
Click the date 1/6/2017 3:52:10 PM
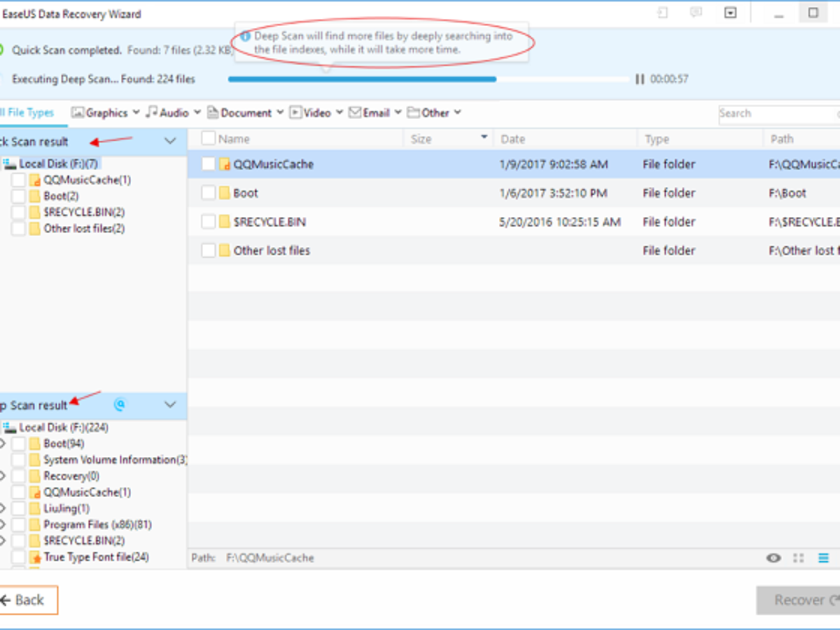[x=553, y=193]
